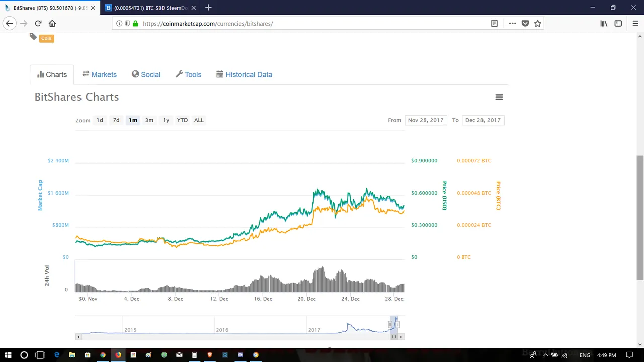644x362 pixels.
Task: Open the Wi-Fi network tray icon
Action: [564, 355]
